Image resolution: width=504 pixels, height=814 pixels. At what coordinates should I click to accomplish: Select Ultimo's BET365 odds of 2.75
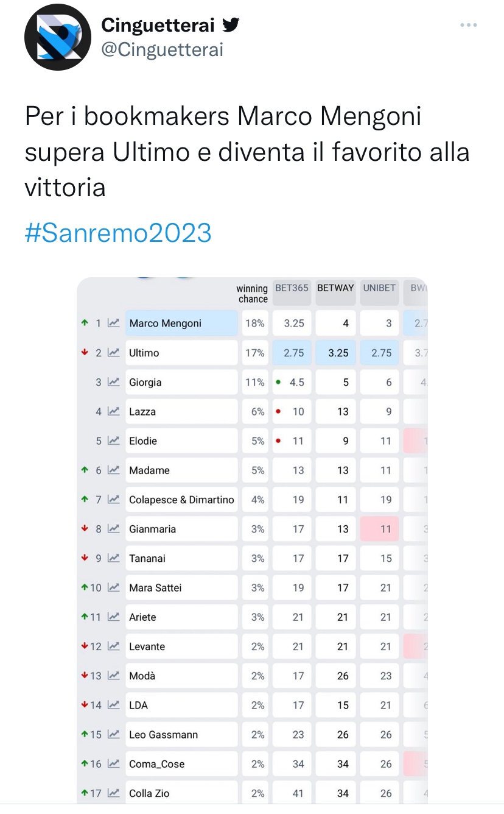coord(292,353)
